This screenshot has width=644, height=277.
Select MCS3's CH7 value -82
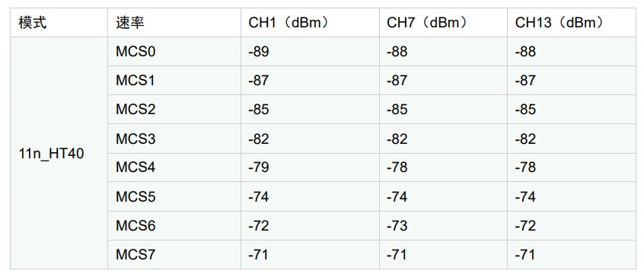tap(443, 138)
